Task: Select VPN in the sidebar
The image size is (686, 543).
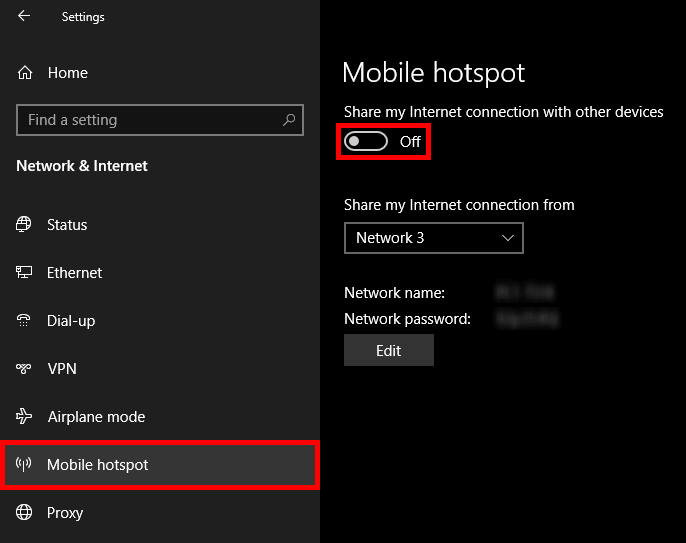Action: 160,368
